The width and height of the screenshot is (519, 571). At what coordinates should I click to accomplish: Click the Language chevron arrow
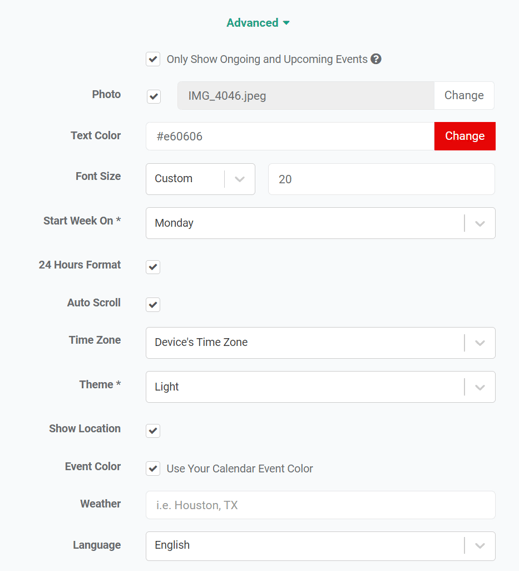(480, 546)
